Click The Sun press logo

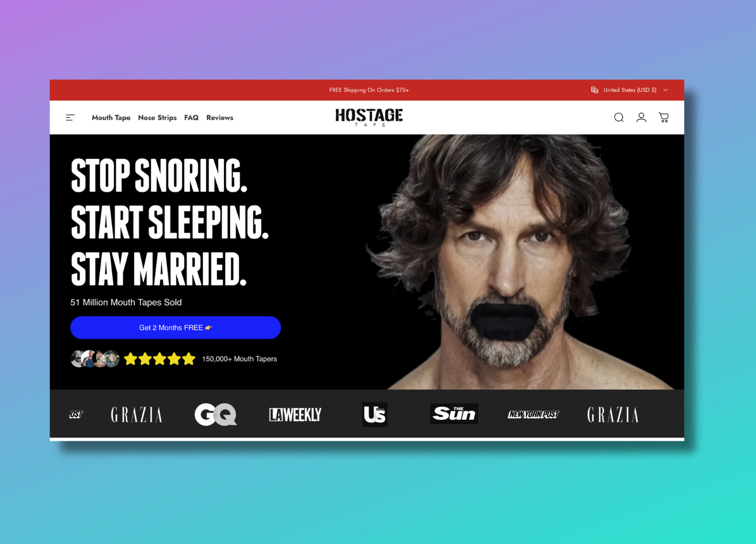click(454, 414)
